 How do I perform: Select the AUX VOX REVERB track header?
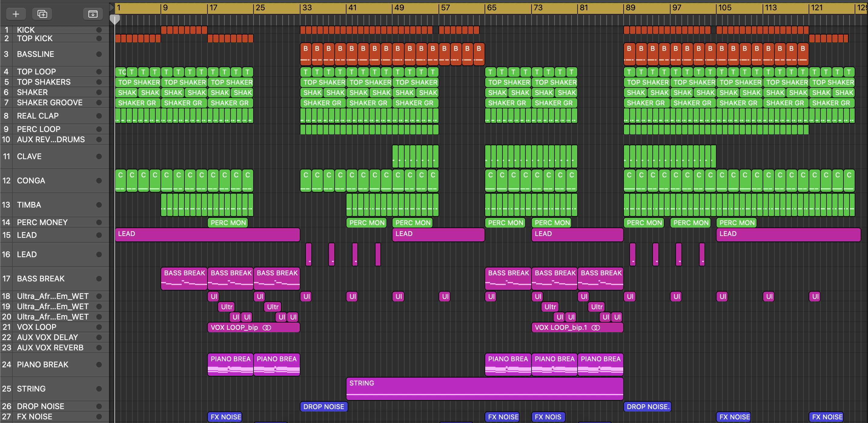point(55,348)
